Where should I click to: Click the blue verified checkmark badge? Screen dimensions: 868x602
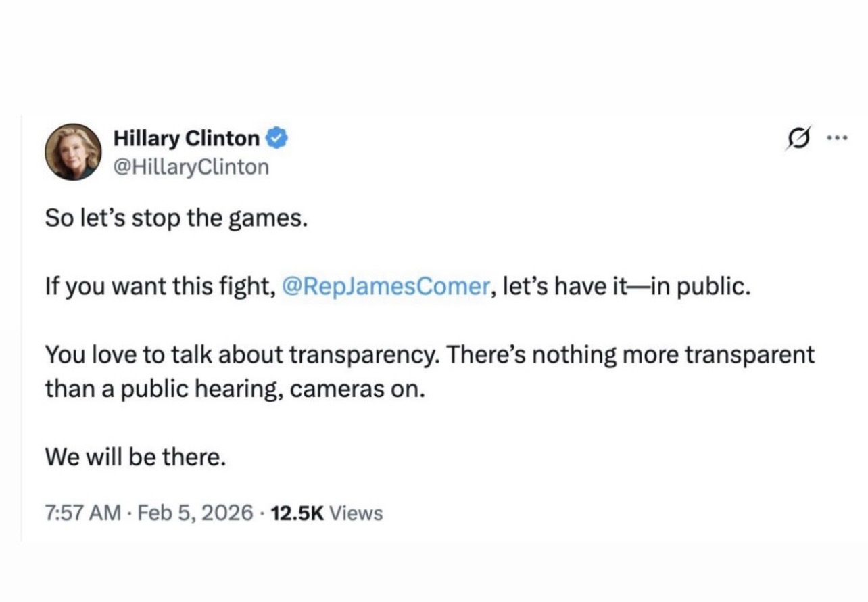point(278,139)
